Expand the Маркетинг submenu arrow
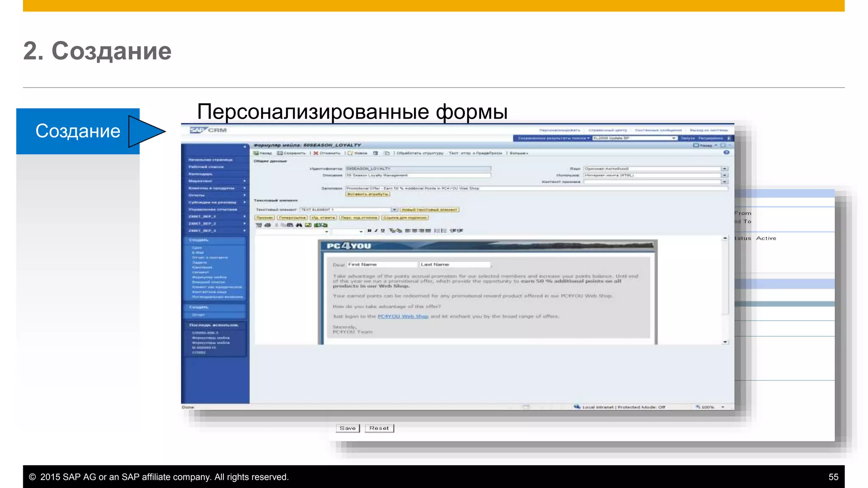The height and width of the screenshot is (488, 868). [245, 181]
